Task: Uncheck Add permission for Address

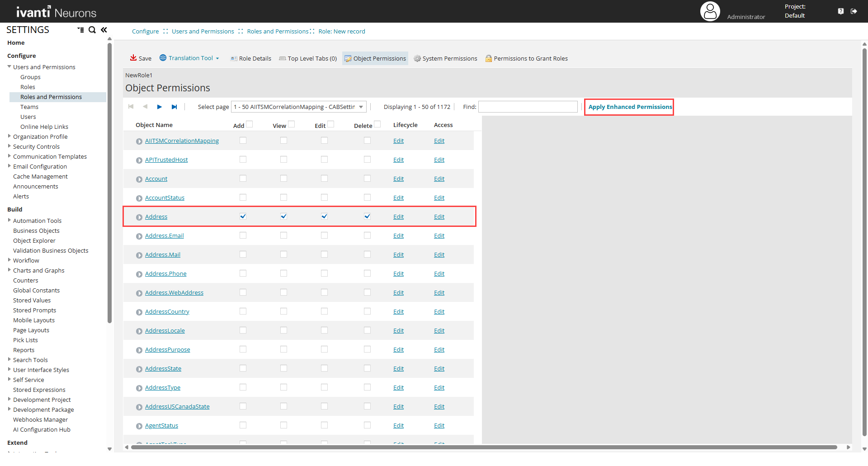Action: (x=243, y=217)
